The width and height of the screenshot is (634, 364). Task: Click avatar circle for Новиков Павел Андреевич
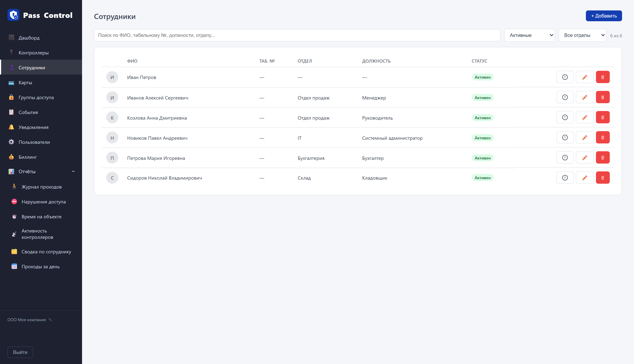(112, 138)
